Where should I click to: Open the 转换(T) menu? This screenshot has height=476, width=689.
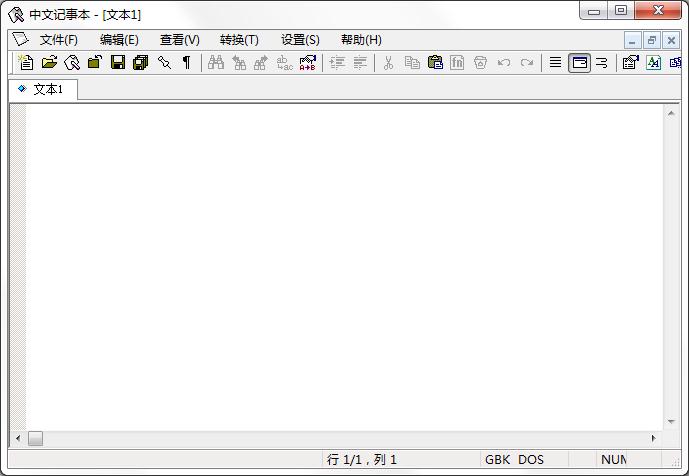(x=239, y=40)
